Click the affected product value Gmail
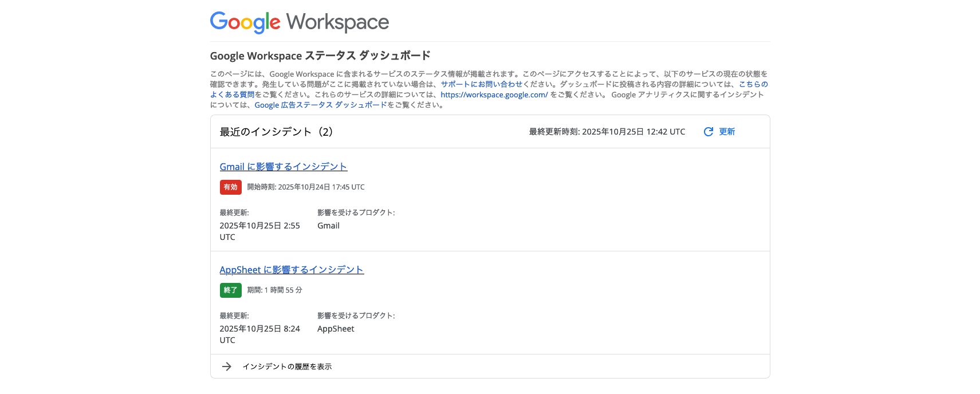 pyautogui.click(x=329, y=226)
